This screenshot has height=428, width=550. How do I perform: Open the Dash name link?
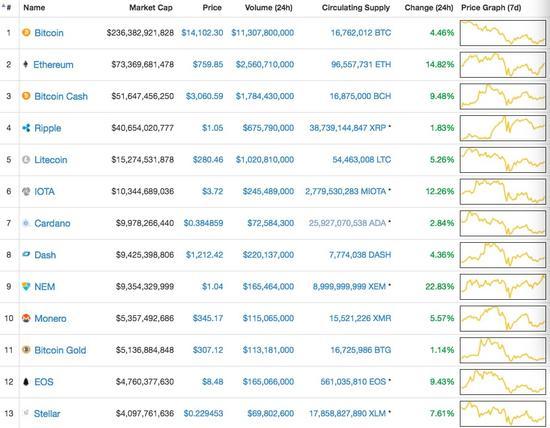tap(45, 255)
